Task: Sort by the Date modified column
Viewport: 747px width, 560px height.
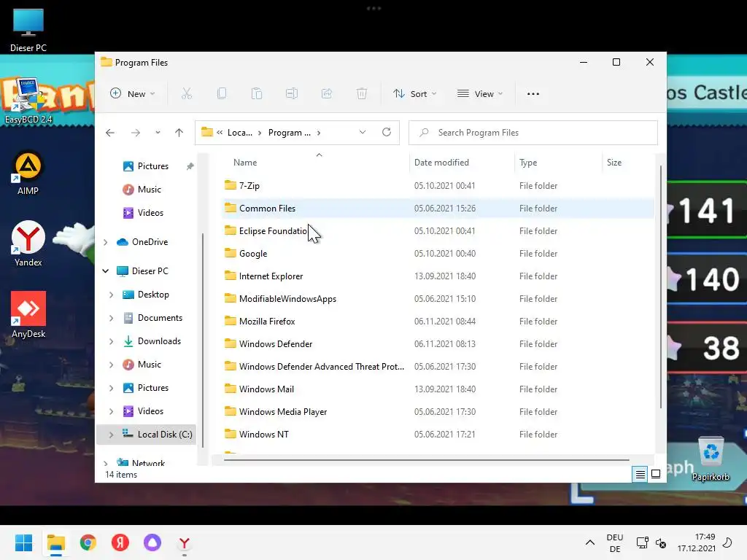Action: pos(441,163)
